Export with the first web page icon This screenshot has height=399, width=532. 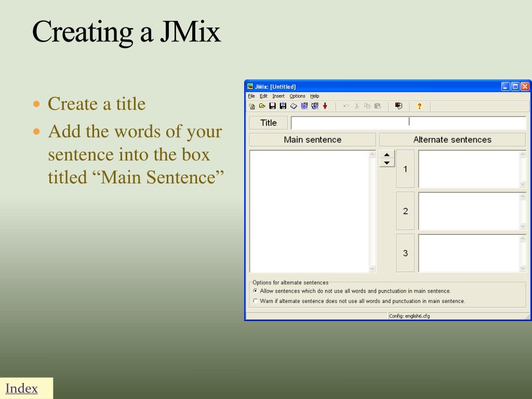pos(304,106)
